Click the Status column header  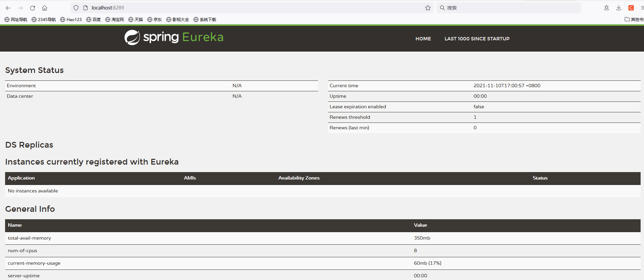click(540, 178)
